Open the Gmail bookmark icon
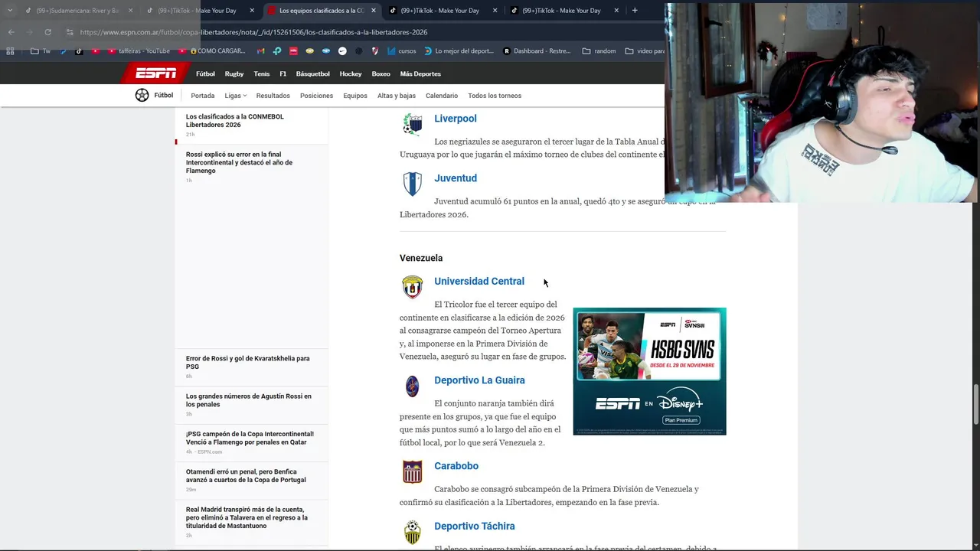Screen dimensions: 980x551 point(260,51)
